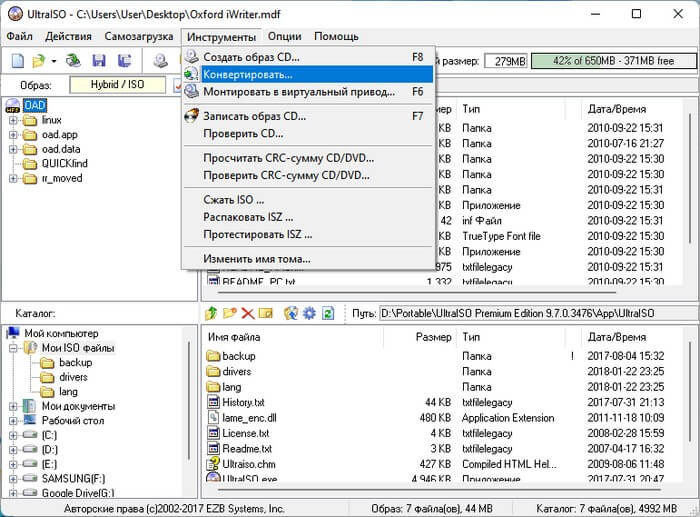Expand the oad.data folder node

click(13, 149)
